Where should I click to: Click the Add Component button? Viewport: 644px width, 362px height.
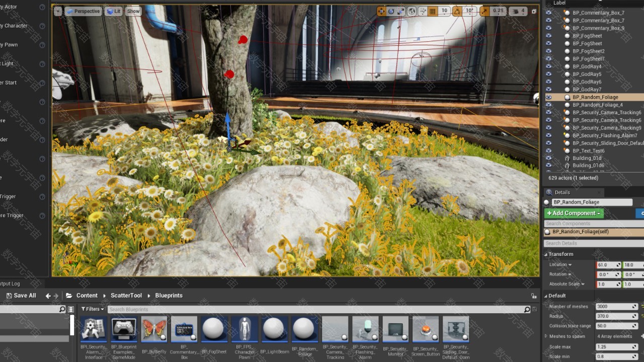click(x=574, y=213)
